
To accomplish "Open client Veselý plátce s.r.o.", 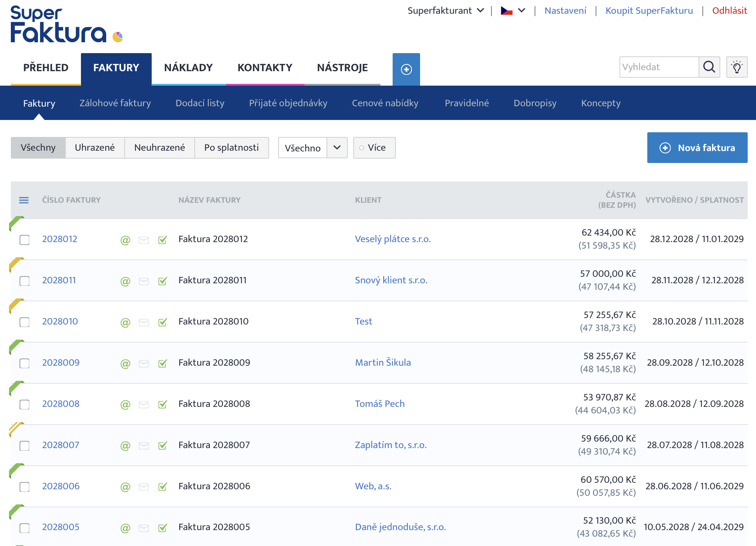I will [x=393, y=239].
